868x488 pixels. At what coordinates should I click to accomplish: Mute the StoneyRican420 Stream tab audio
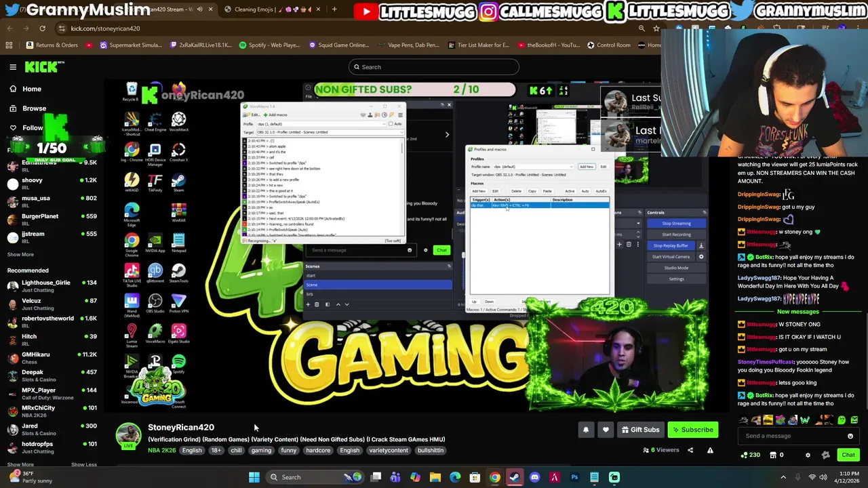pos(199,9)
